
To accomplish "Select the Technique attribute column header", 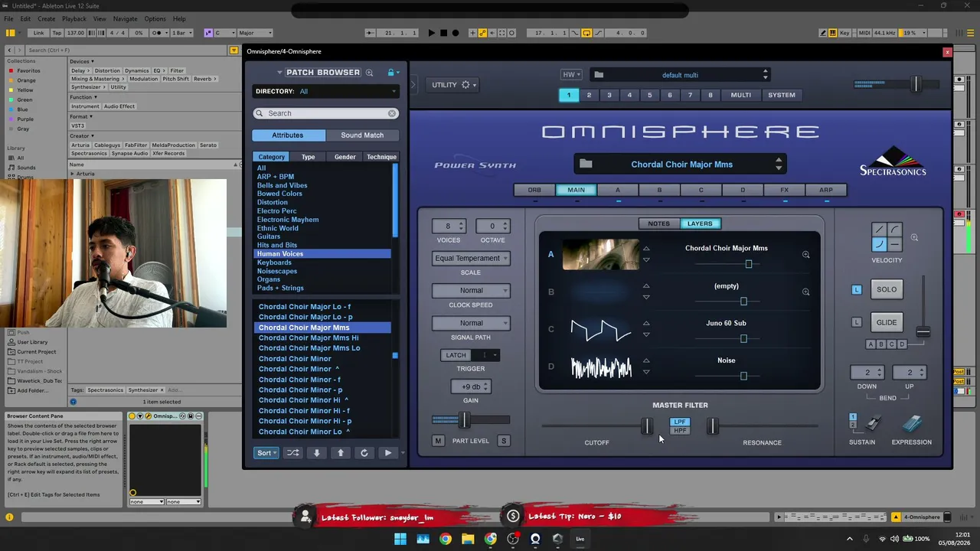I will [x=381, y=157].
